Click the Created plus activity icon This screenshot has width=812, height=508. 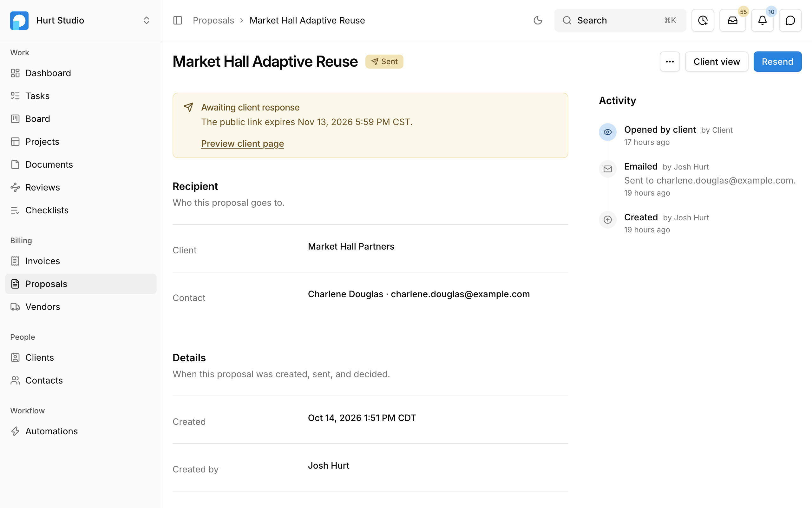(x=607, y=220)
